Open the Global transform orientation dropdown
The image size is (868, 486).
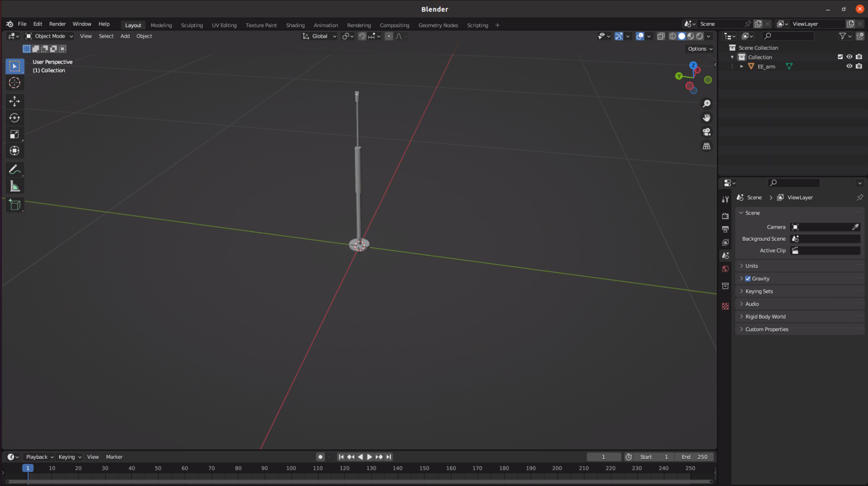pos(319,36)
